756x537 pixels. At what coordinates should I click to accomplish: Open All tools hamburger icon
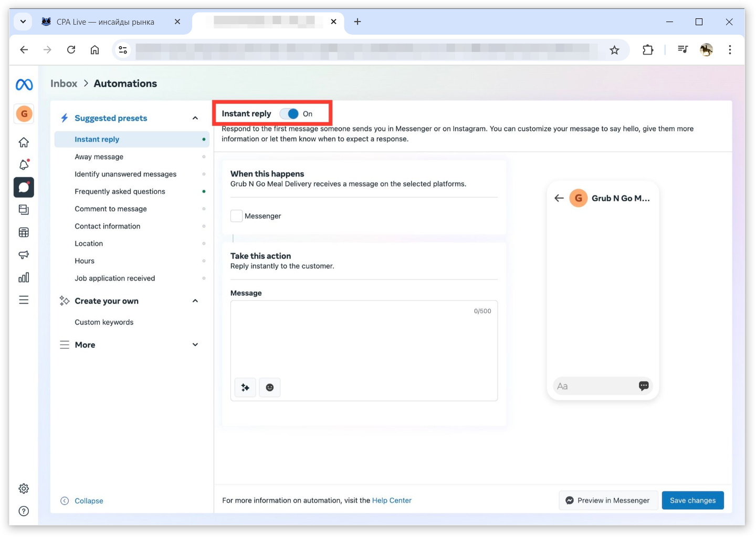tap(24, 300)
